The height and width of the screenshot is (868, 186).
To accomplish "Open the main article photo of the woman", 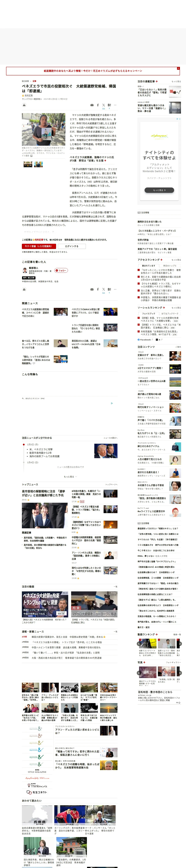I will coord(44,129).
